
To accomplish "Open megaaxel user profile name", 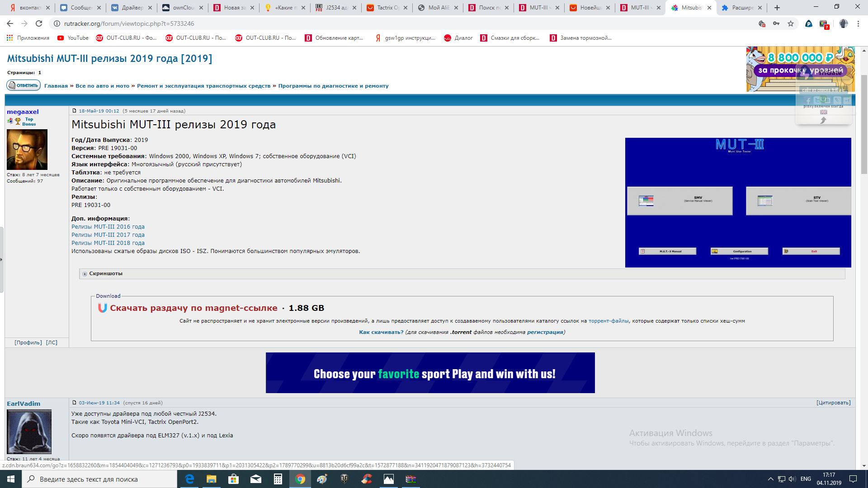I will pyautogui.click(x=23, y=112).
